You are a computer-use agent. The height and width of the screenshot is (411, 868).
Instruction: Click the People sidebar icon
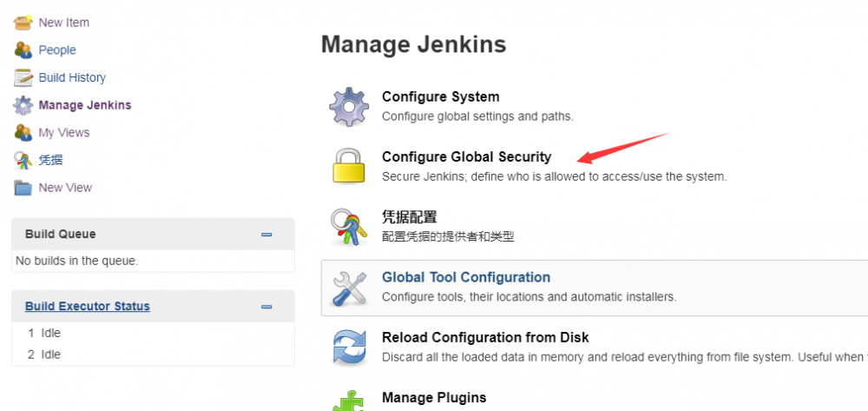point(23,50)
